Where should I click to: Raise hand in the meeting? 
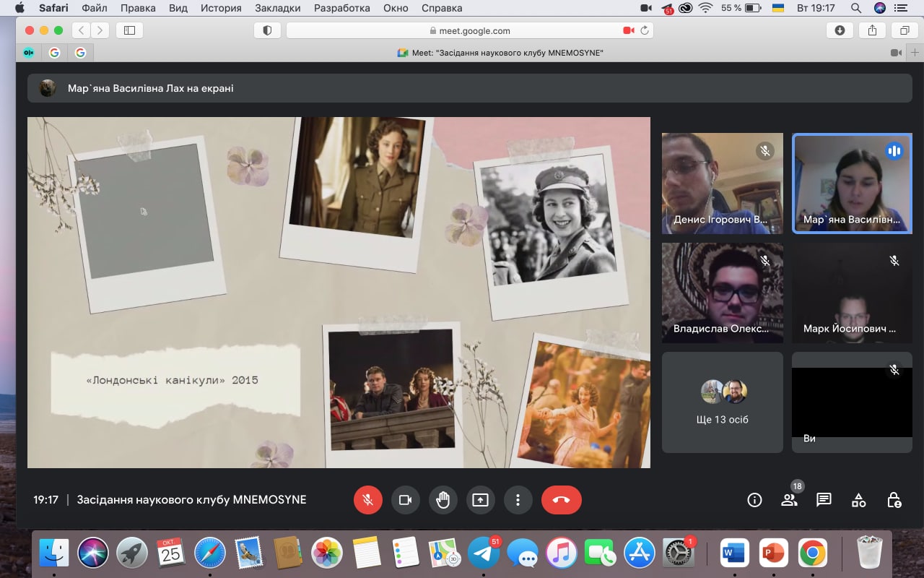[x=443, y=500]
